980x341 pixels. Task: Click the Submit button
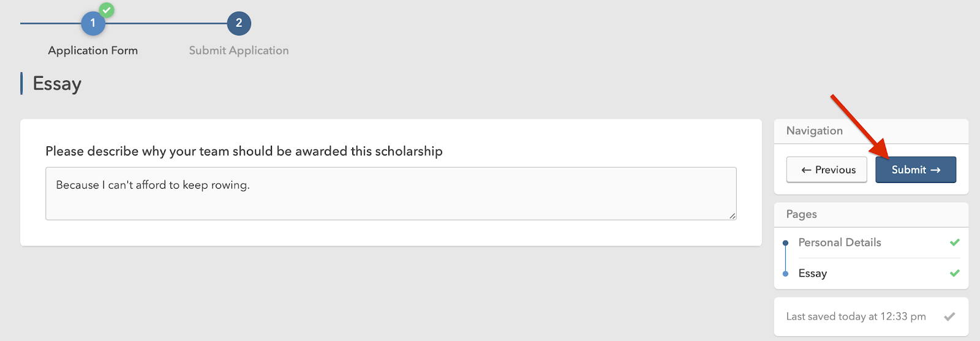(x=915, y=170)
